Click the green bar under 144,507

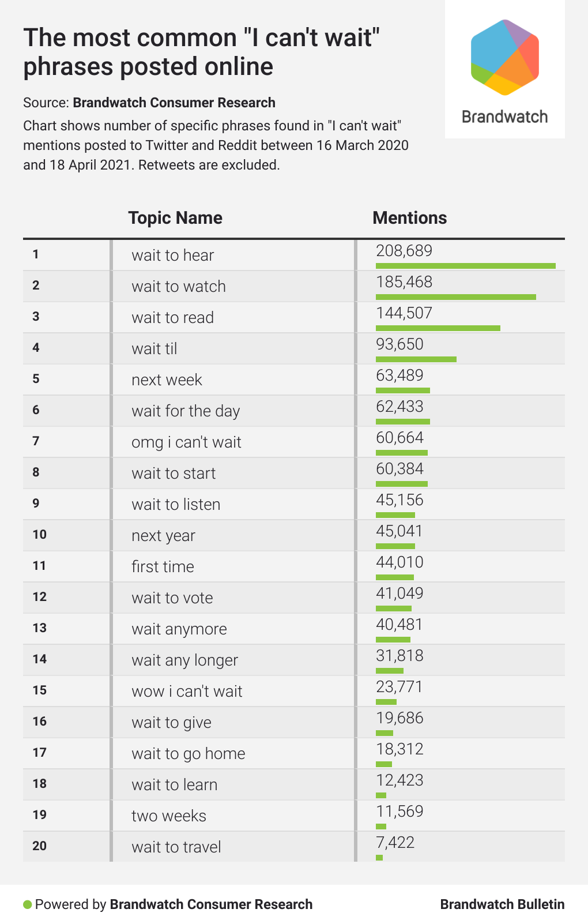(x=438, y=328)
